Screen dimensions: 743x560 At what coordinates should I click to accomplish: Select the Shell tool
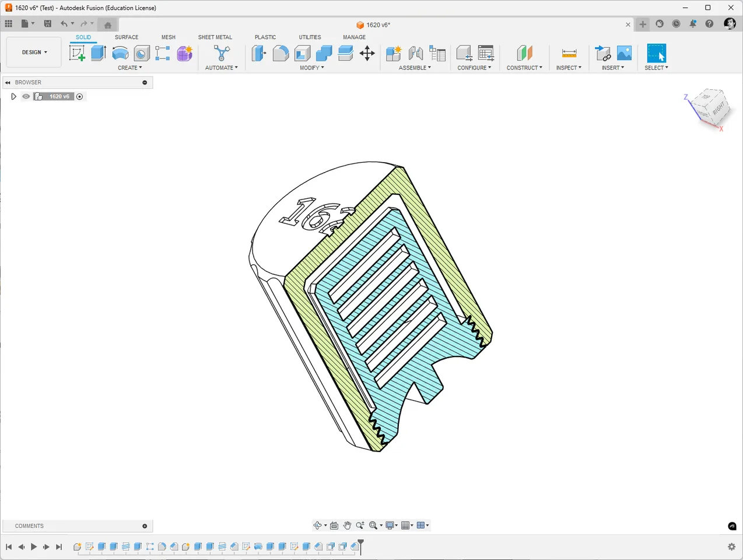302,53
